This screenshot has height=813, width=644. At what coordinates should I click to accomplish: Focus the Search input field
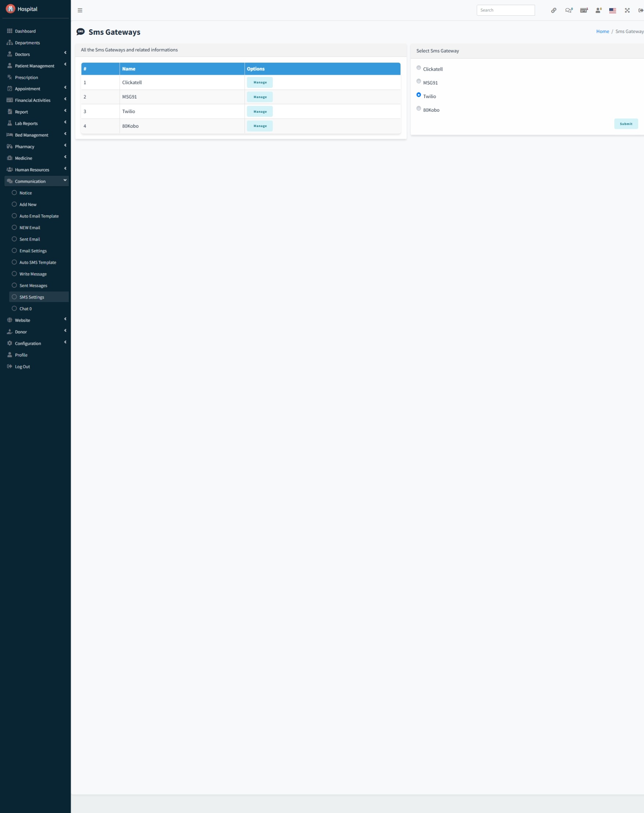[x=506, y=11]
